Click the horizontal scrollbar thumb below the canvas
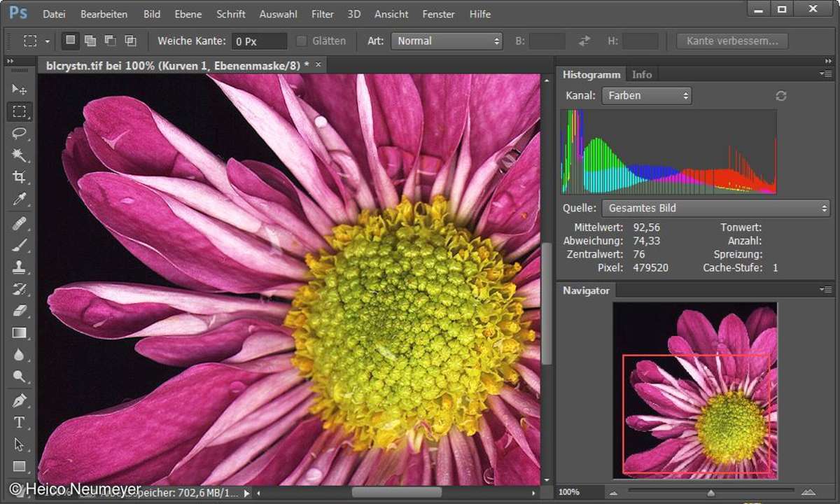Image resolution: width=840 pixels, height=504 pixels. point(396,493)
